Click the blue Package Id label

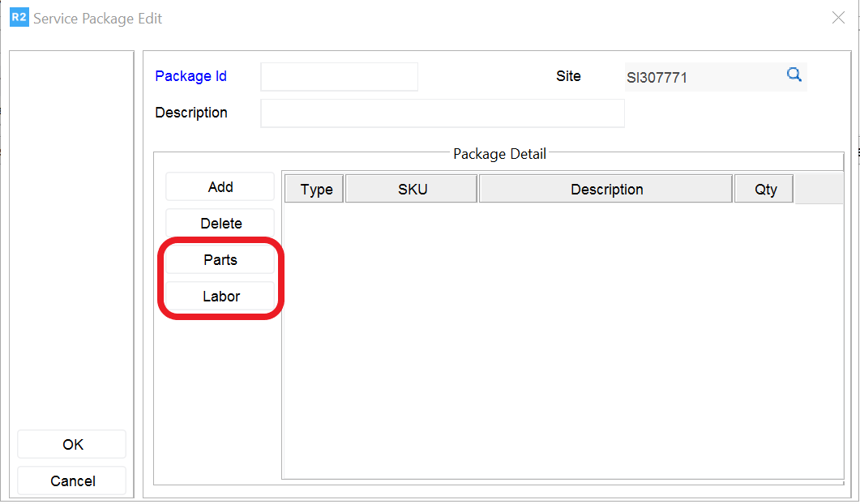190,76
